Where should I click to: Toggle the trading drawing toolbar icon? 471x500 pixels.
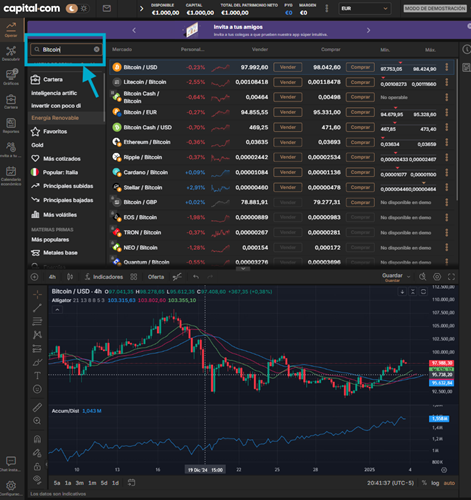click(x=177, y=277)
